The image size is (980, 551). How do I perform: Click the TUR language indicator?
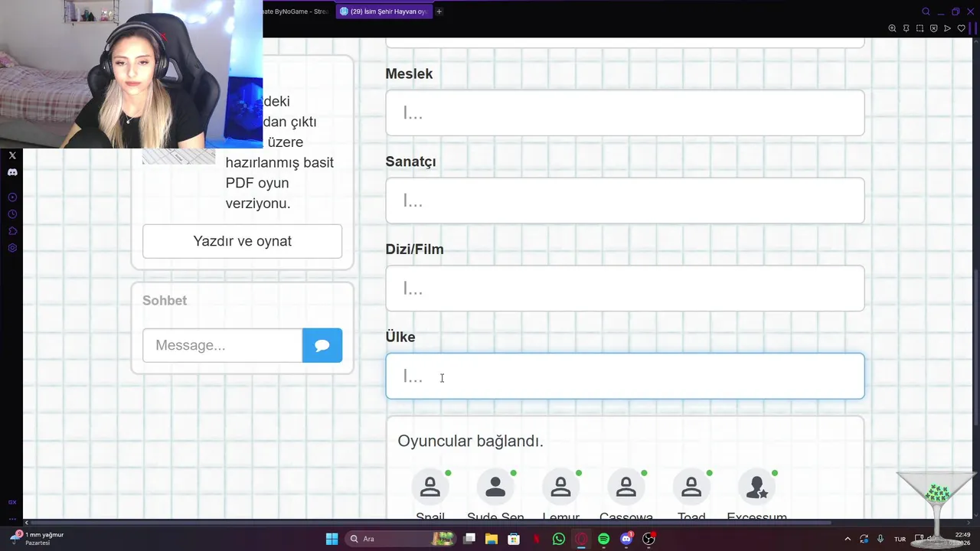(900, 539)
